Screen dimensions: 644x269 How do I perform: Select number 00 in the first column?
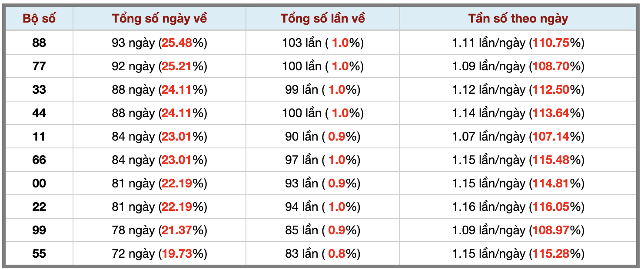tap(39, 183)
